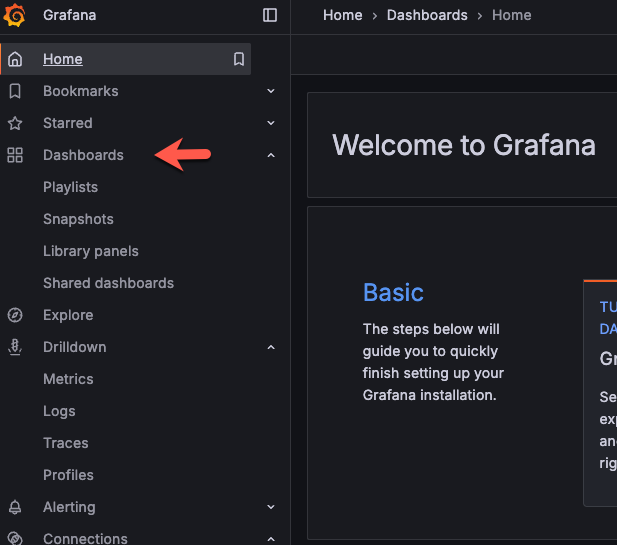Collapse the Connections section chevron
Viewport: 617px width, 545px height.
[x=271, y=539]
